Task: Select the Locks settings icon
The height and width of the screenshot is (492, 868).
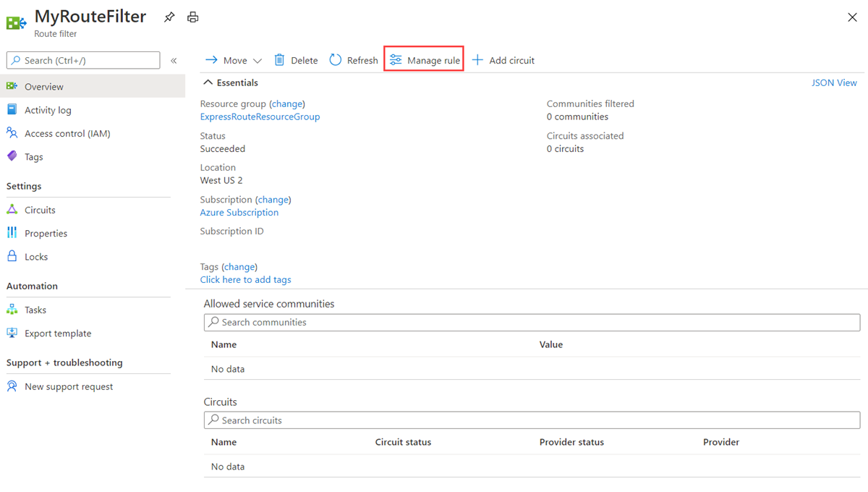Action: coord(13,256)
